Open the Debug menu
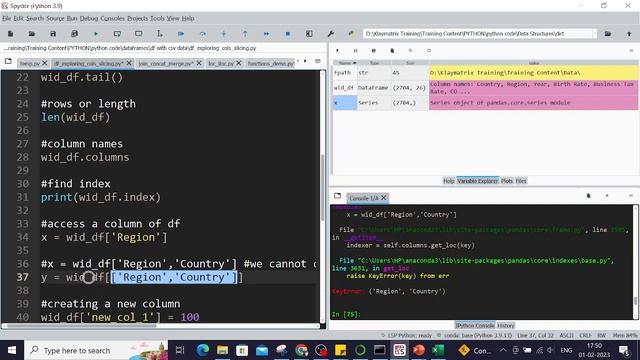Viewport: 640px width, 360px height. (x=89, y=18)
